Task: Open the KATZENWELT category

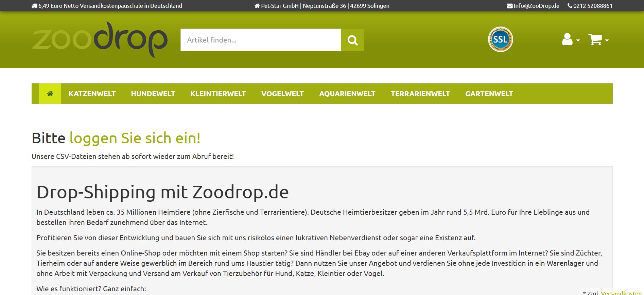Action: (92, 94)
